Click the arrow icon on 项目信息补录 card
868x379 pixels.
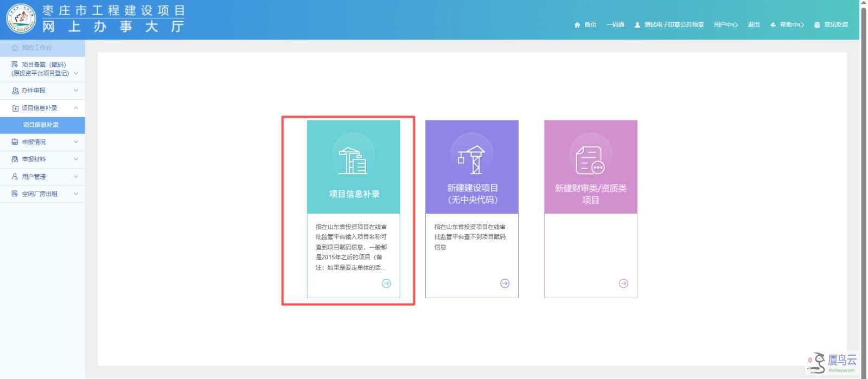(386, 284)
